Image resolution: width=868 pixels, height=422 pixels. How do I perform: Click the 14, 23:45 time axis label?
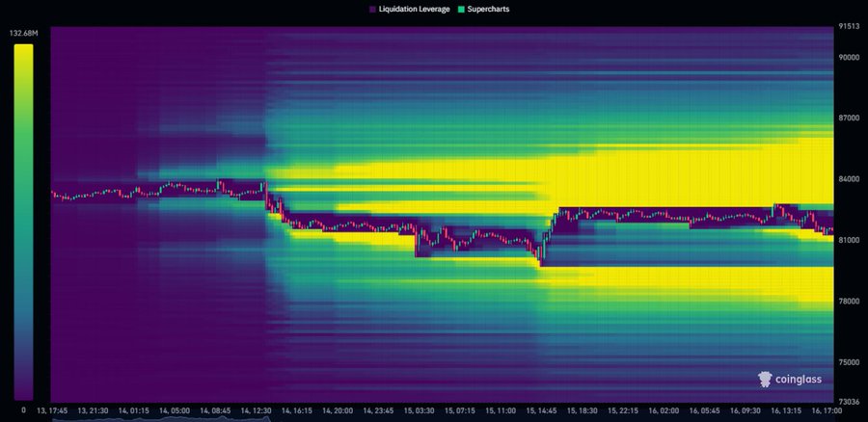(379, 411)
